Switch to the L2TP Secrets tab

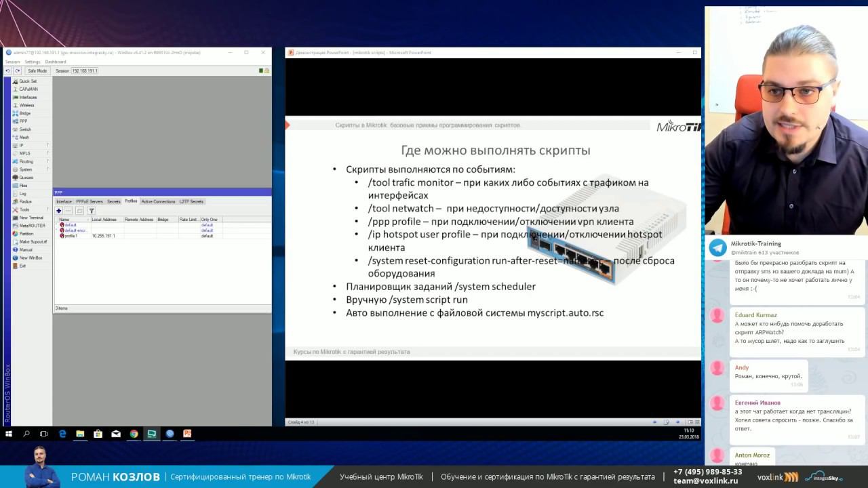click(x=191, y=201)
